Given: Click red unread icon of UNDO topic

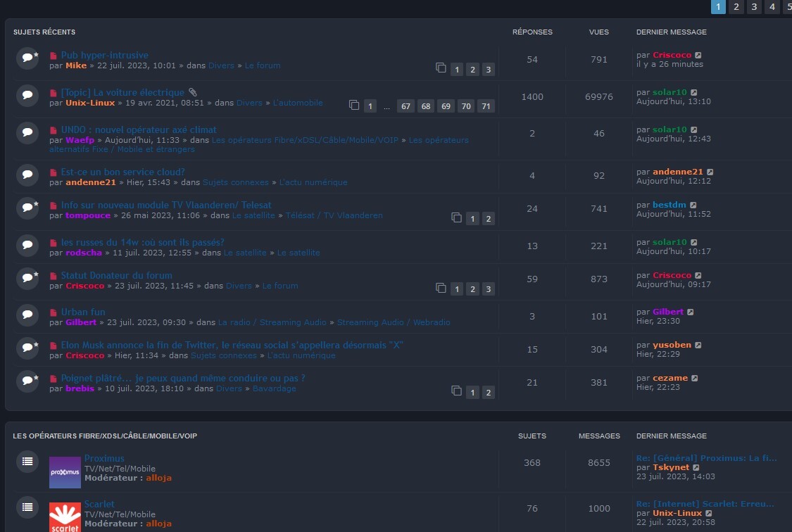Looking at the screenshot, I should point(53,130).
